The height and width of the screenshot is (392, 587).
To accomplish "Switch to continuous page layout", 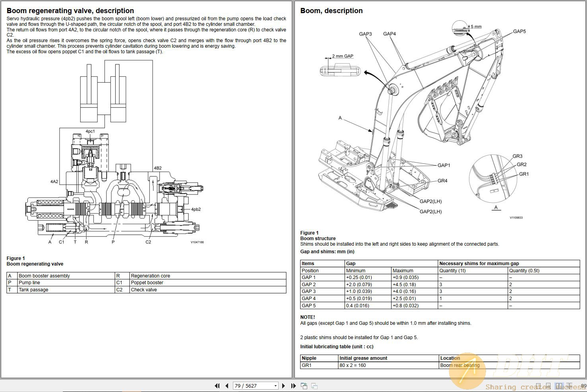I will click(x=549, y=386).
